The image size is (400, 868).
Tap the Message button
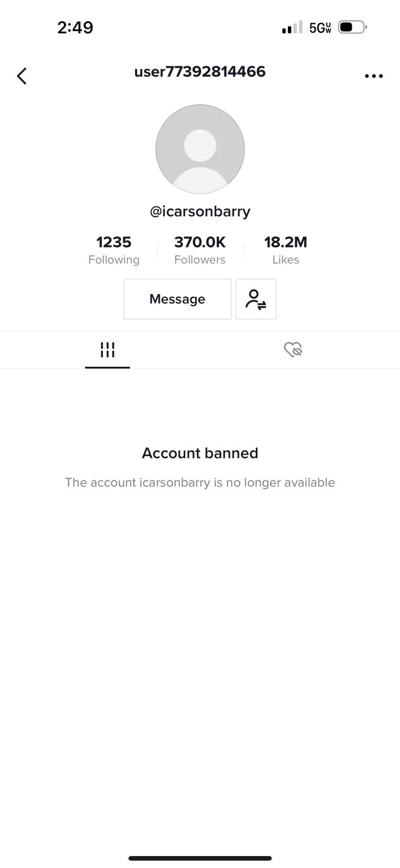(x=177, y=299)
